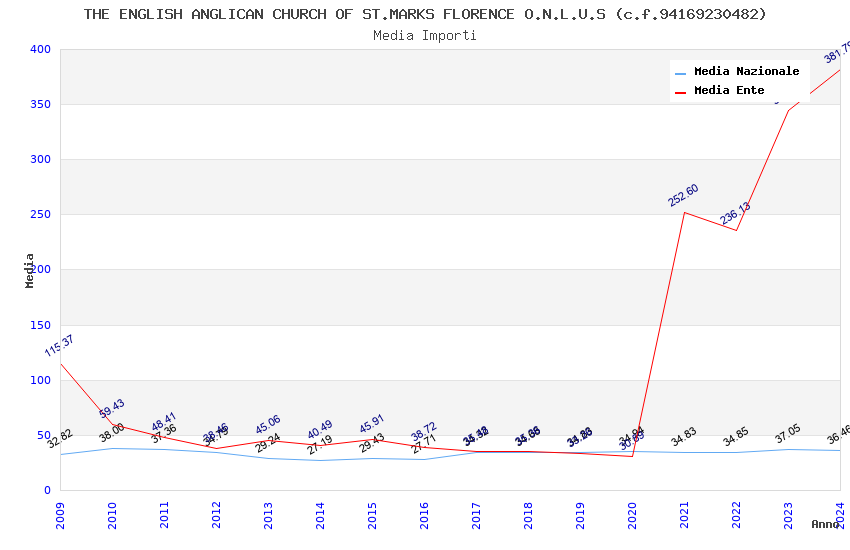Click the 100 tick on the vertical axis
The width and height of the screenshot is (850, 550).
(x=40, y=380)
